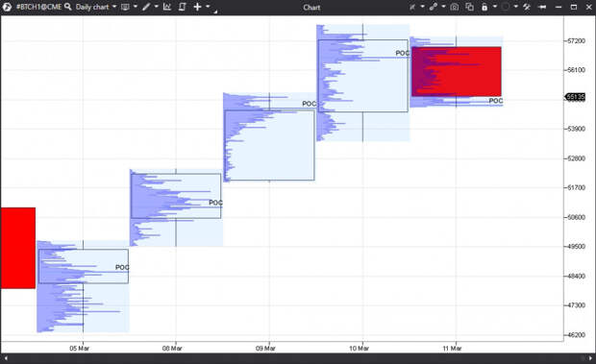The image size is (596, 364).
Task: Take a chart snapshot with the camera icon
Action: click(x=455, y=7)
